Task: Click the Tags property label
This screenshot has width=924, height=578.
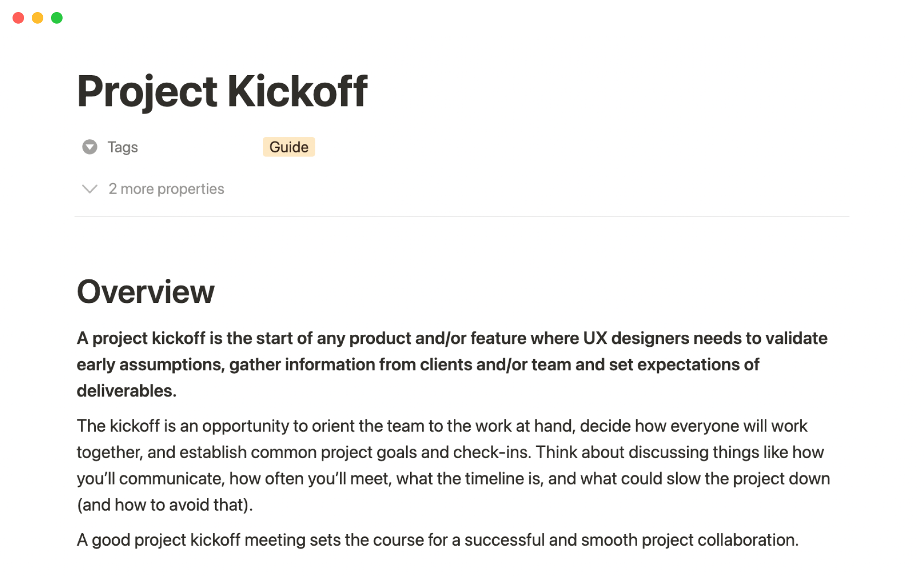Action: [x=122, y=147]
